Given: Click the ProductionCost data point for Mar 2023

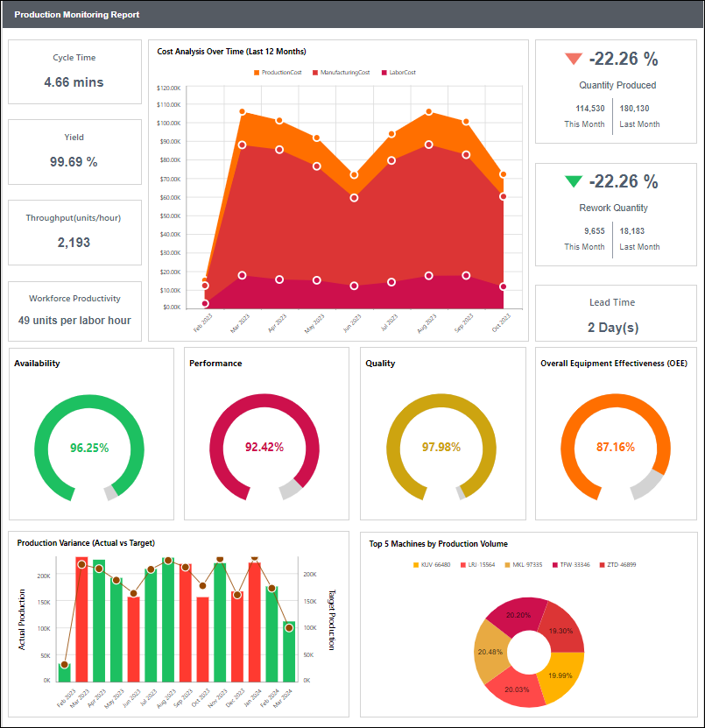Looking at the screenshot, I should 243,112.
